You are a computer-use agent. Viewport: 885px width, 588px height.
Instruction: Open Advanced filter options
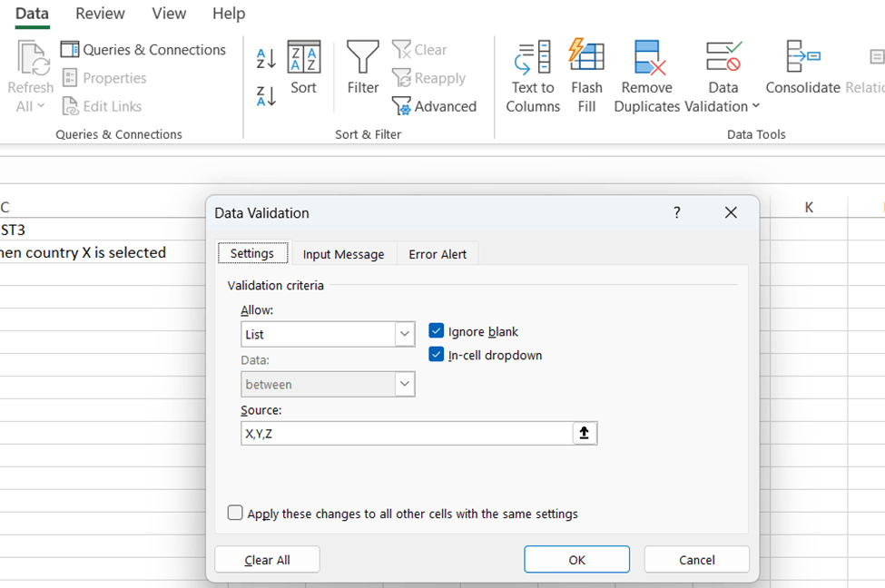tap(434, 106)
